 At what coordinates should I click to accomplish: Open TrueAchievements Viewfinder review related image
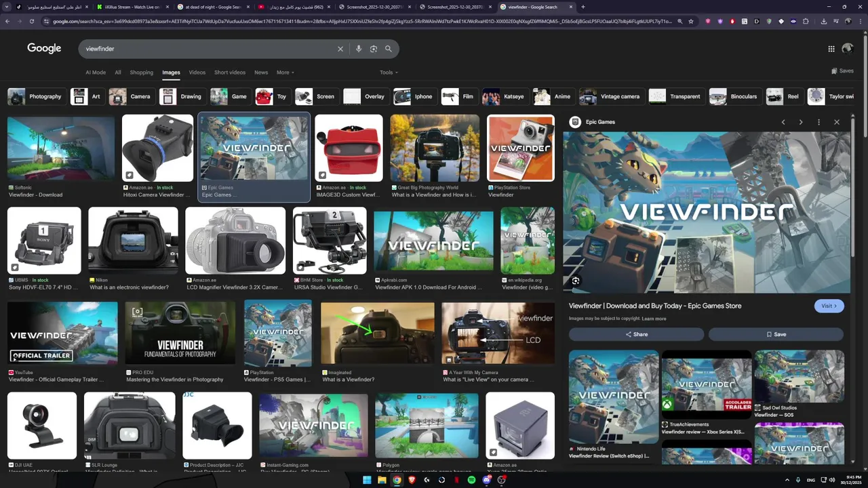(707, 384)
